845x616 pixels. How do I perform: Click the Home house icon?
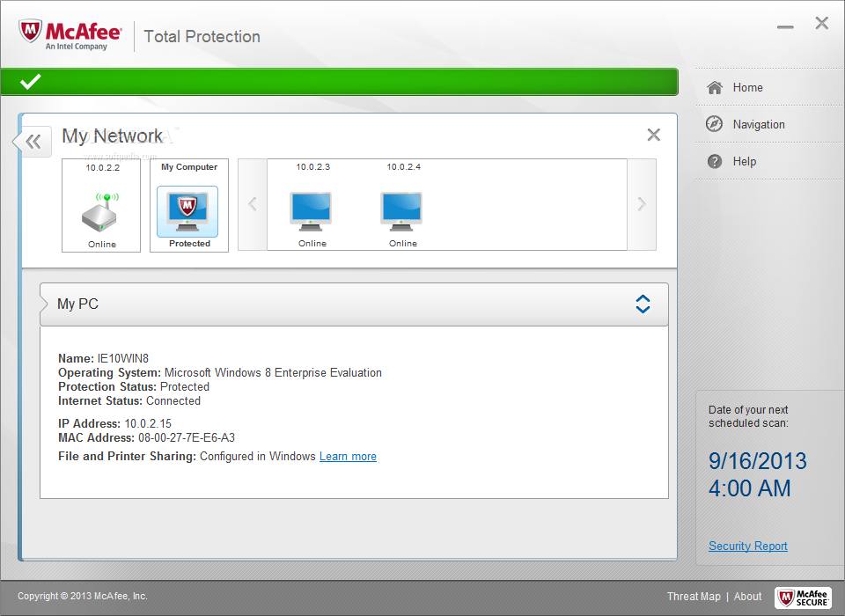[715, 87]
